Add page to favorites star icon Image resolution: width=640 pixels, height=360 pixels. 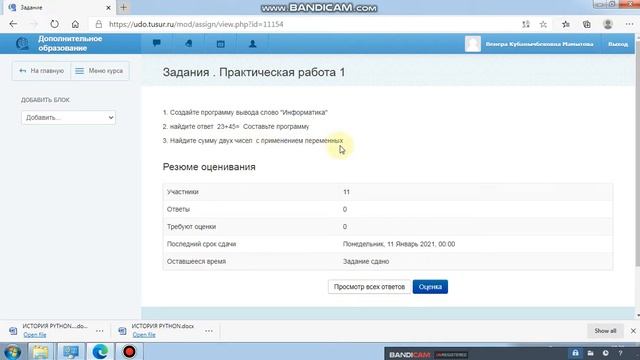543,24
